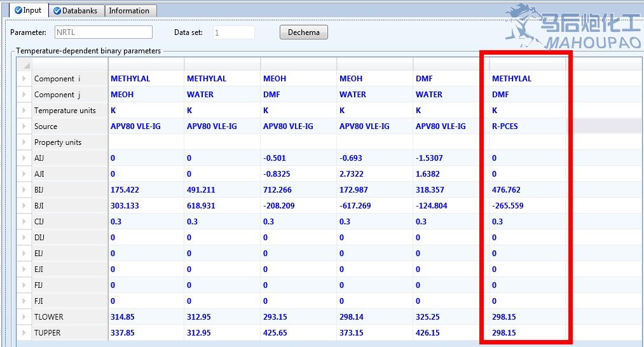The image size is (644, 347).
Task: Click the row arrow beside Source
Action: click(24, 126)
